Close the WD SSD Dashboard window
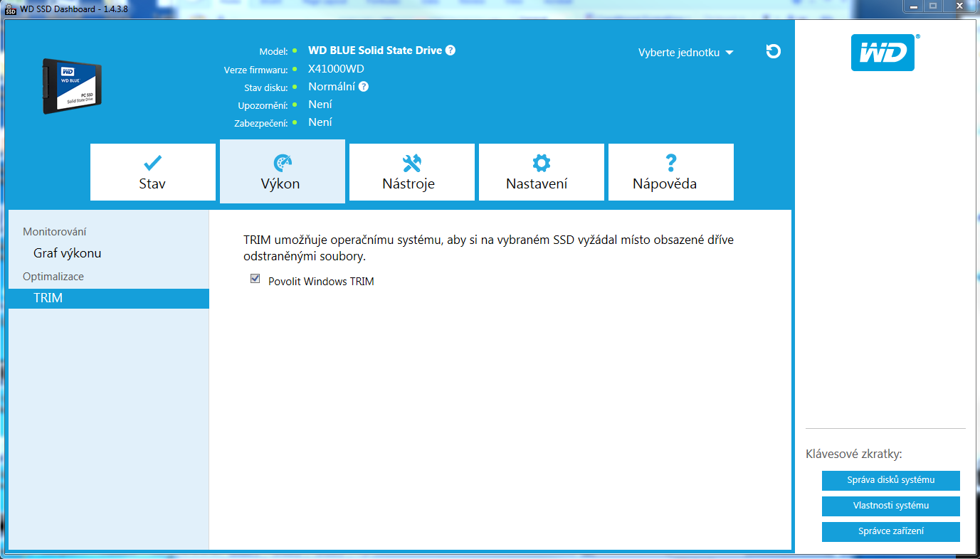980x559 pixels. pyautogui.click(x=959, y=6)
